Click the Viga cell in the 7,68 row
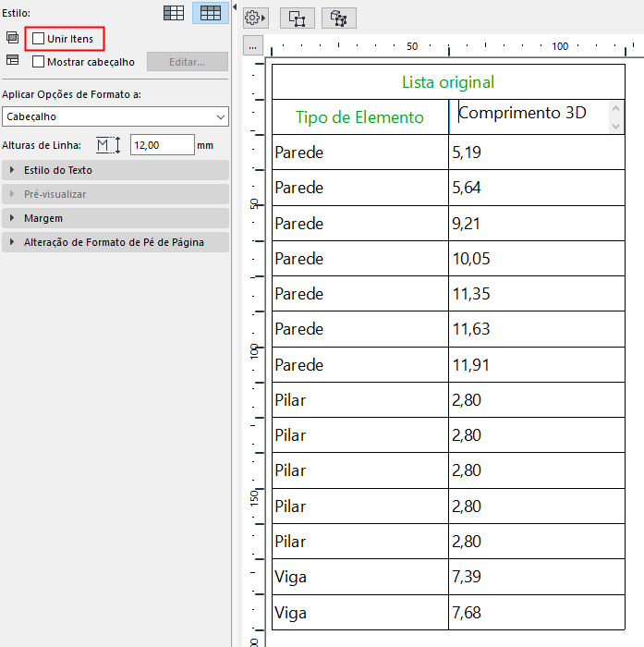The height and width of the screenshot is (647, 644). tap(360, 612)
